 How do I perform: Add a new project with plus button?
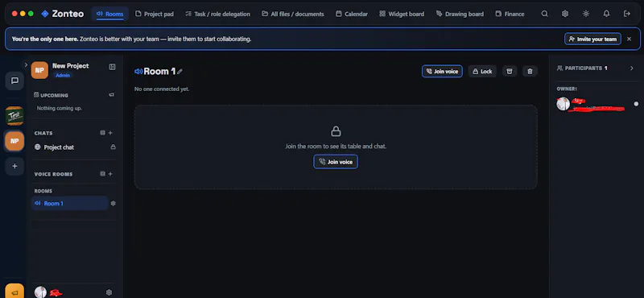(x=14, y=166)
